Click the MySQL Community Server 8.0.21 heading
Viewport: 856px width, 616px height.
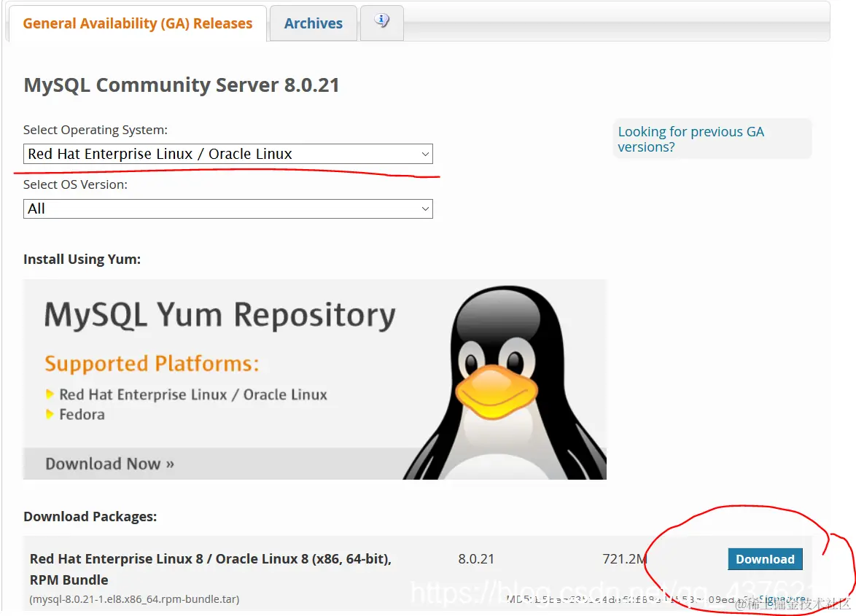(x=182, y=85)
